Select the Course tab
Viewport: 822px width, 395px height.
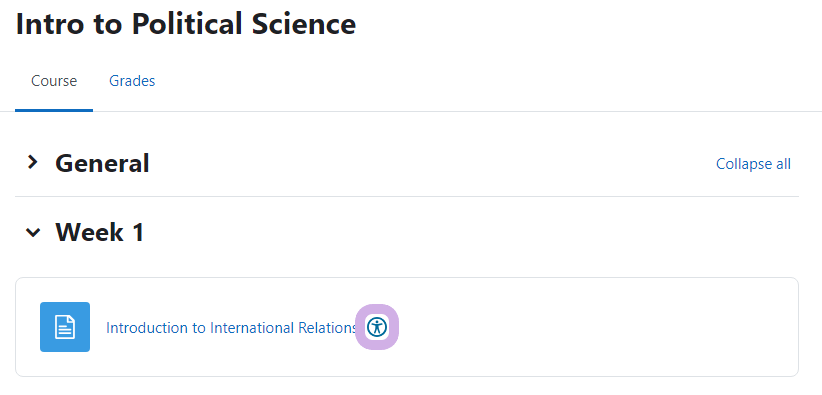54,81
